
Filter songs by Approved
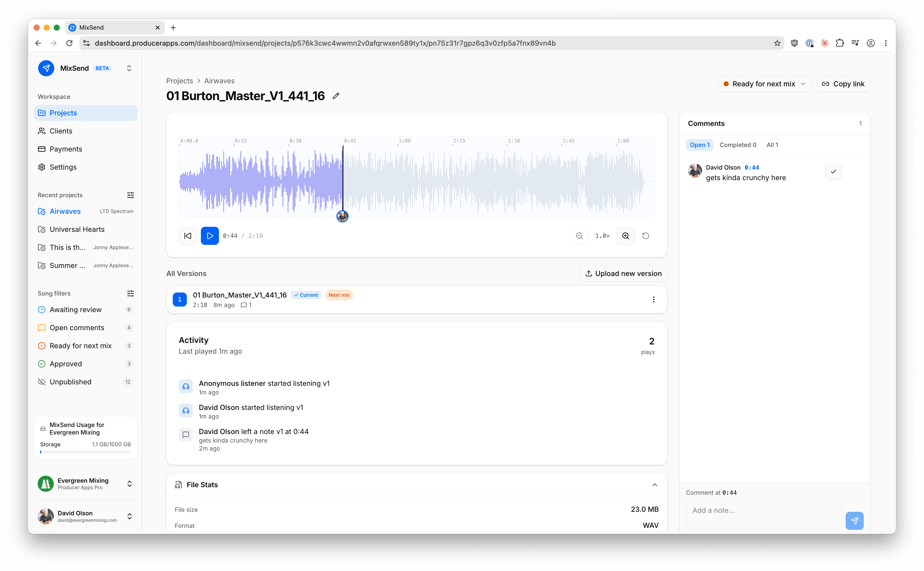click(x=85, y=364)
